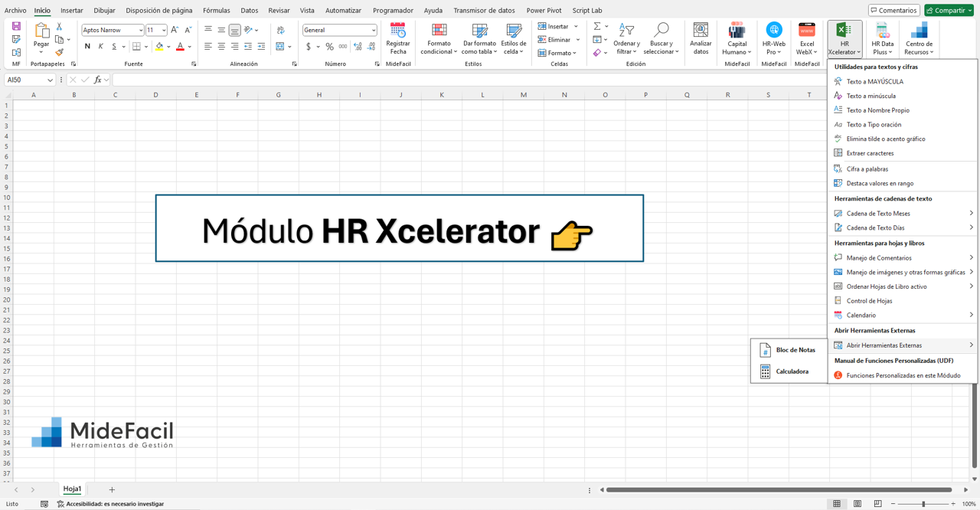Switch to page break preview in status bar
Viewport: 980px width, 510px height.
tap(877, 504)
